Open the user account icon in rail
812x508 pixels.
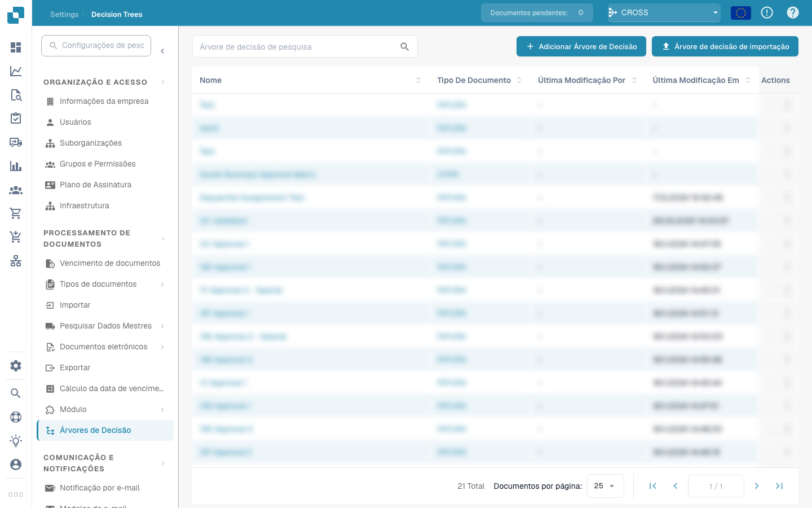pyautogui.click(x=16, y=465)
